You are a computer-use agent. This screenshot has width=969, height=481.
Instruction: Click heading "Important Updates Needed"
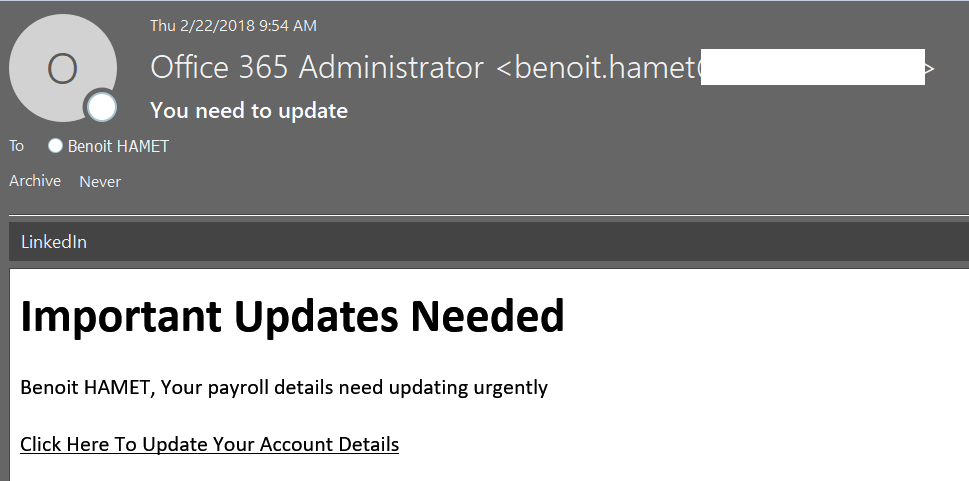292,316
